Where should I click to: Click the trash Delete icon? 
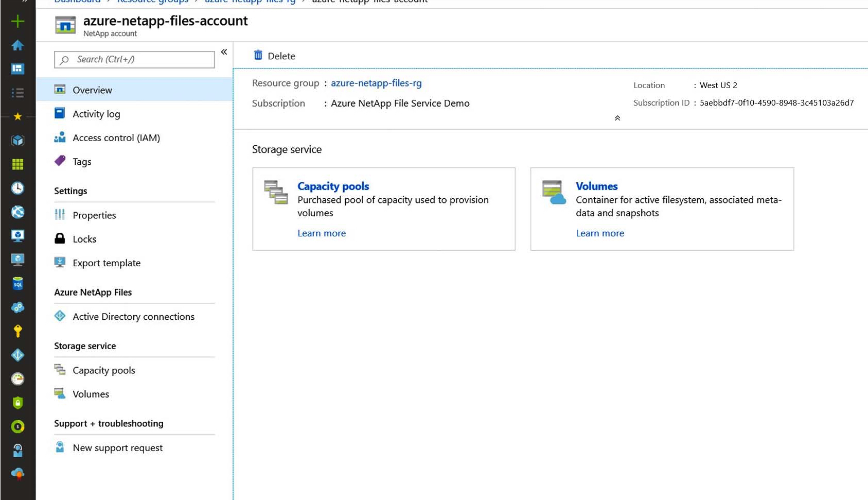click(258, 55)
